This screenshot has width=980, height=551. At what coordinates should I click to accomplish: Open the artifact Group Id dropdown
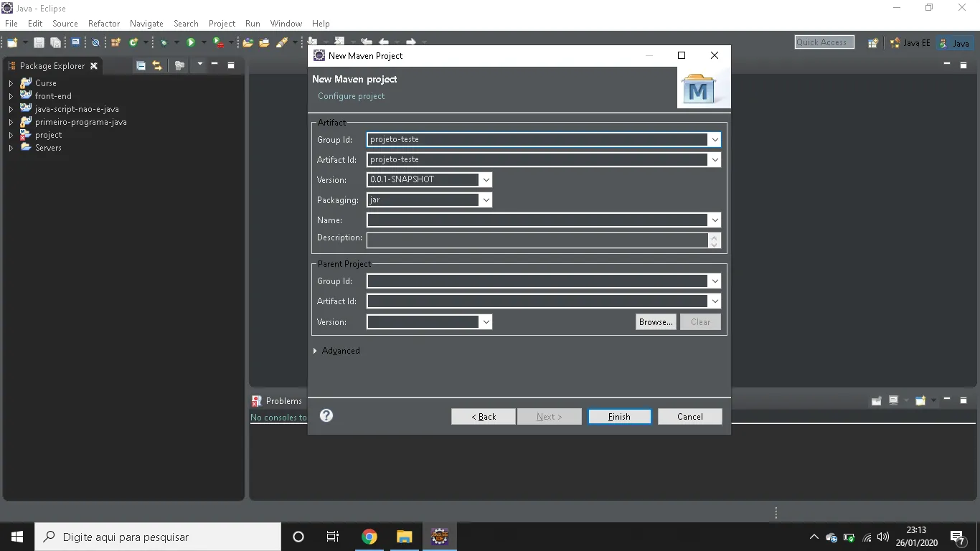[x=715, y=140]
